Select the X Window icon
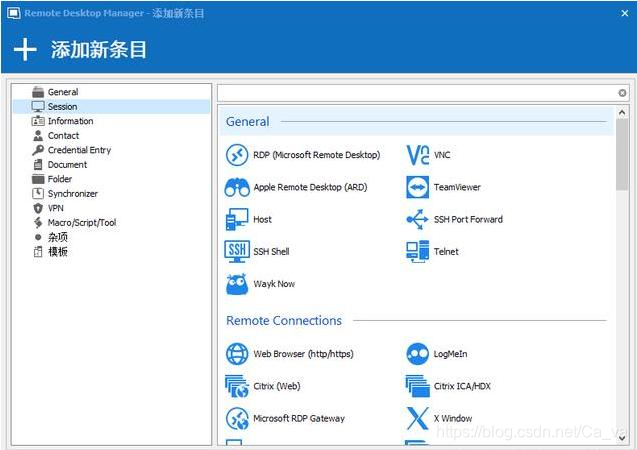637x450 pixels. 418,419
